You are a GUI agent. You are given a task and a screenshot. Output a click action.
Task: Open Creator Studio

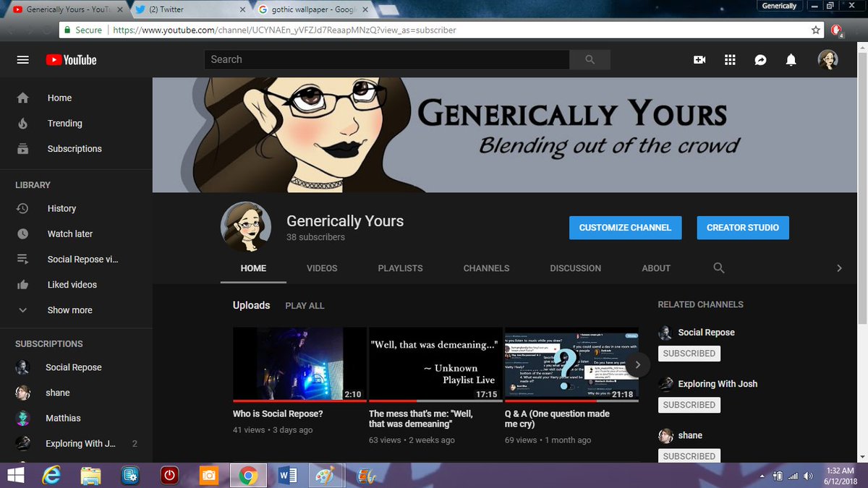click(x=743, y=227)
